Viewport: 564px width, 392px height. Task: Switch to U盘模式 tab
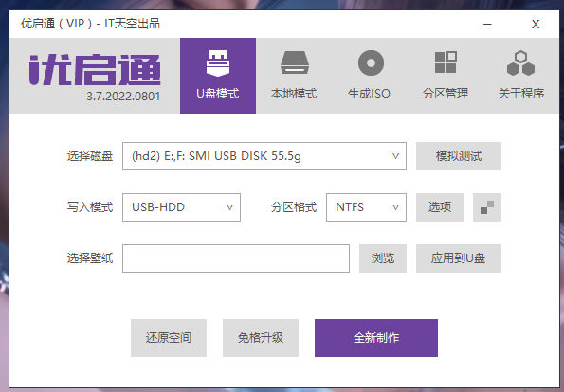tap(218, 76)
